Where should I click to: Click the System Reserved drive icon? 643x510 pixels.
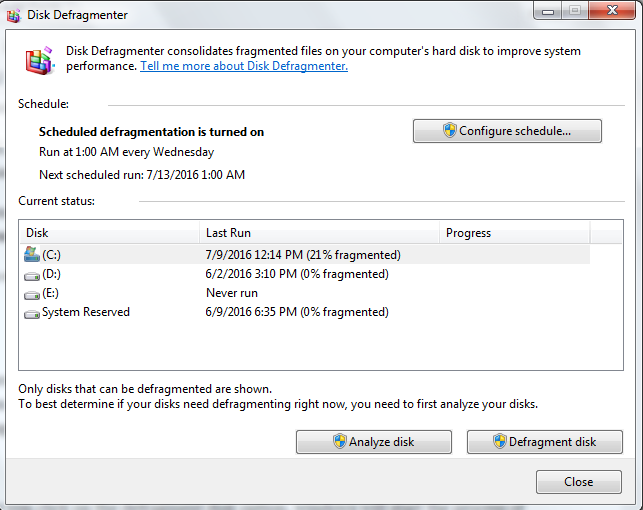tap(31, 313)
